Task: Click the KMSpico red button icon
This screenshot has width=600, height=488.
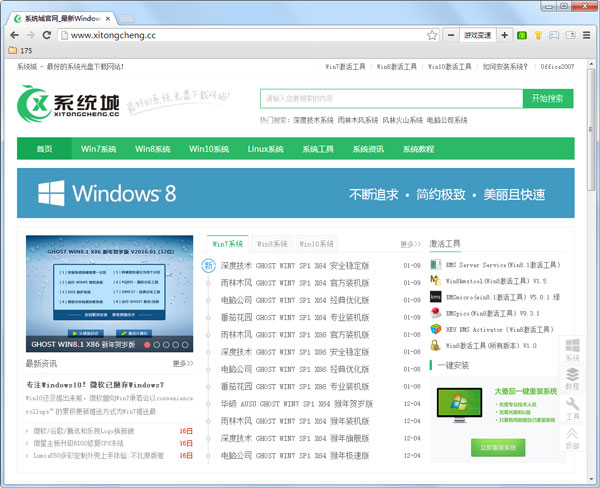Action: pos(435,313)
